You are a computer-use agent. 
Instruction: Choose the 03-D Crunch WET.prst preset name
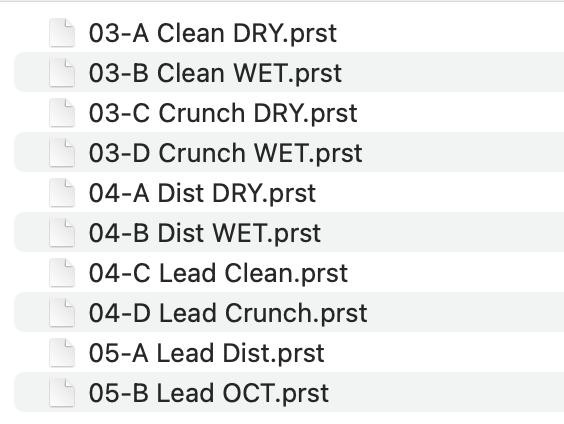226,154
